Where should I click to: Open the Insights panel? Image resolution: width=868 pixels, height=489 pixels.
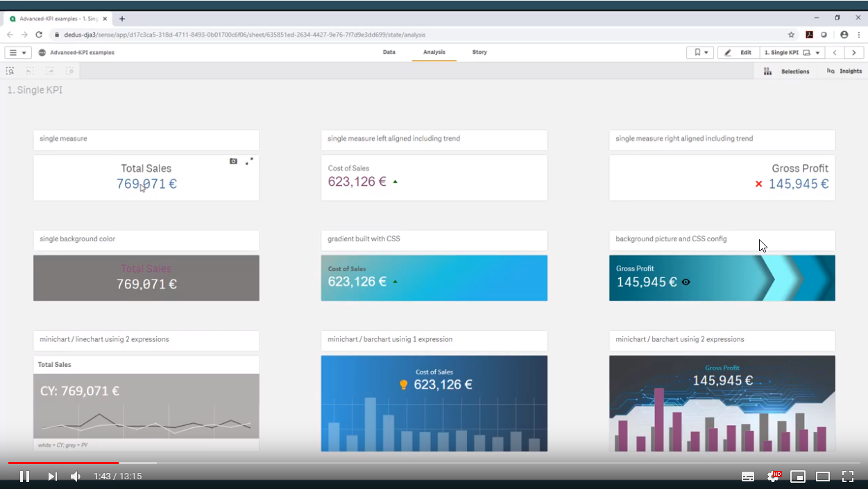[844, 71]
